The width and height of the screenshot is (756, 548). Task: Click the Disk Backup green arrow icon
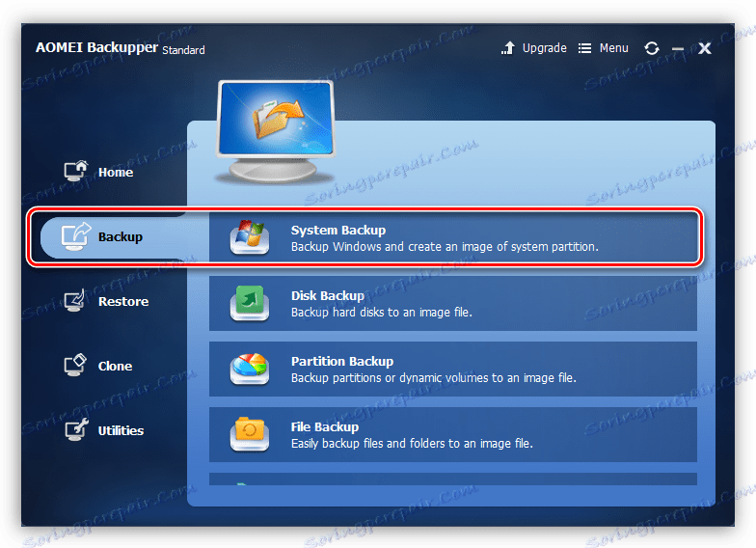(249, 303)
